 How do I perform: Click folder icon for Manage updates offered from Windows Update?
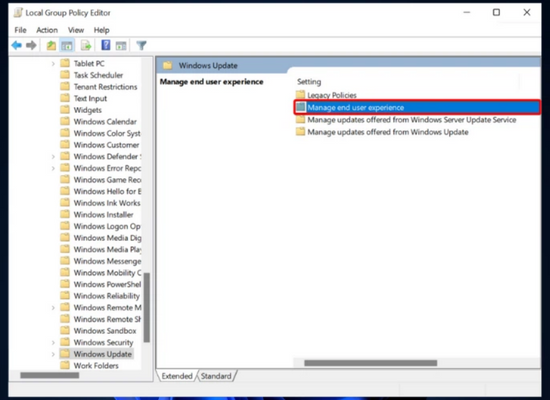point(300,132)
